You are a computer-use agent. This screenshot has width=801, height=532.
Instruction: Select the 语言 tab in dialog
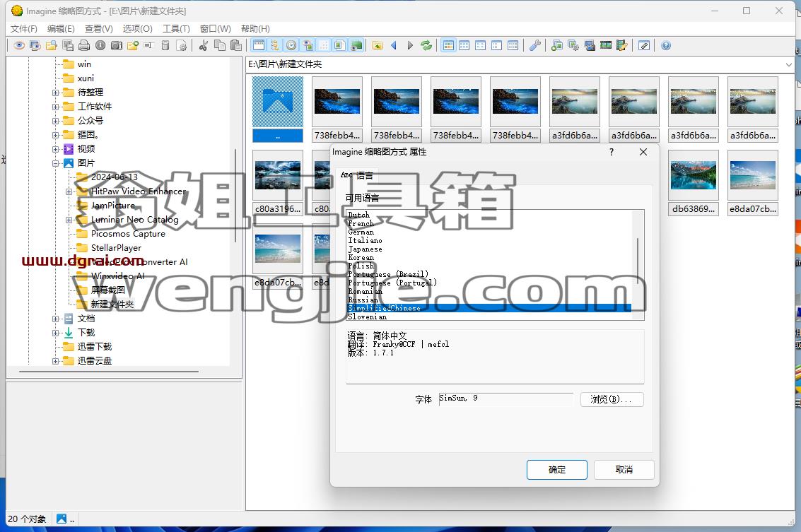coord(356,175)
